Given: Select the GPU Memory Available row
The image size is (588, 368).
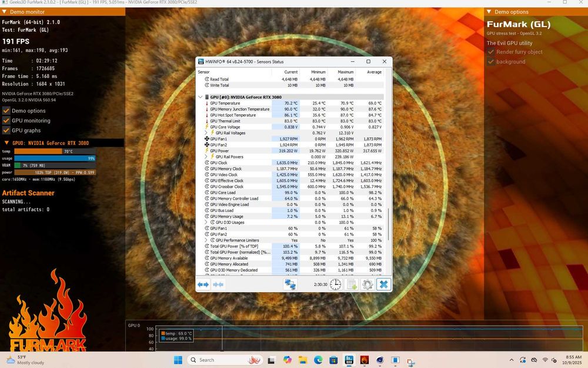Looking at the screenshot, I should [x=290, y=258].
